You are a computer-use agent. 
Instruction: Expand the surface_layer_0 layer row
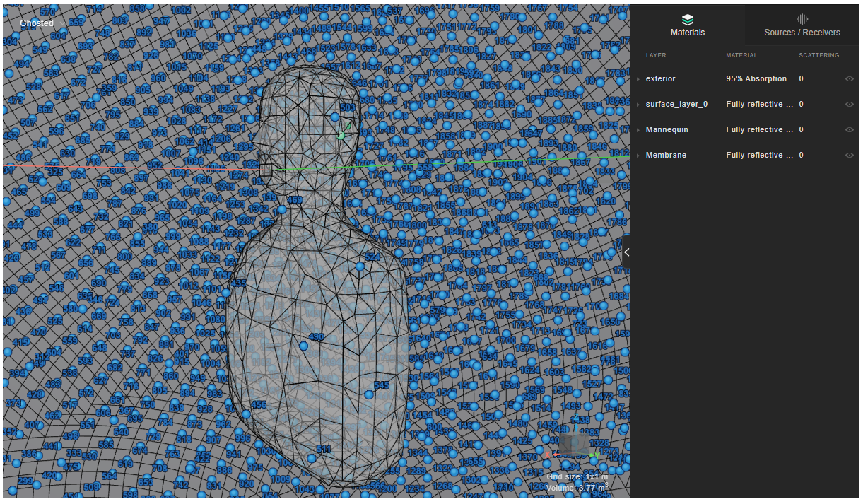638,105
